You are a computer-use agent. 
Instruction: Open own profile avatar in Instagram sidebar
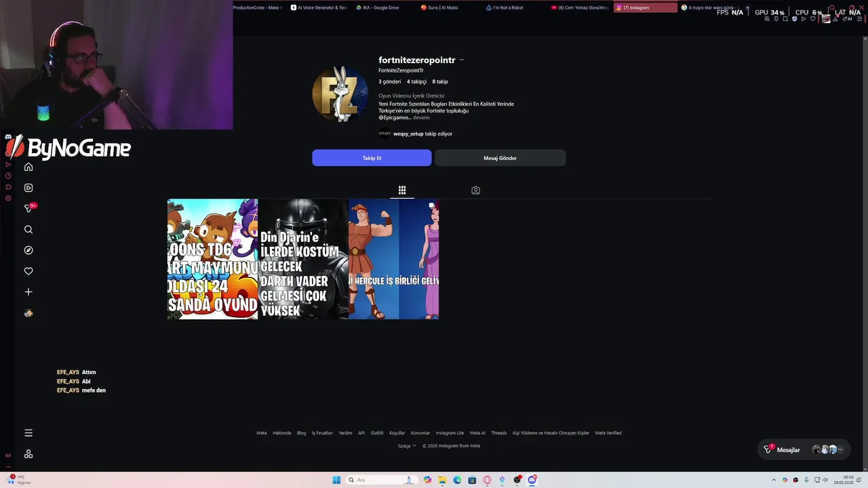click(28, 313)
